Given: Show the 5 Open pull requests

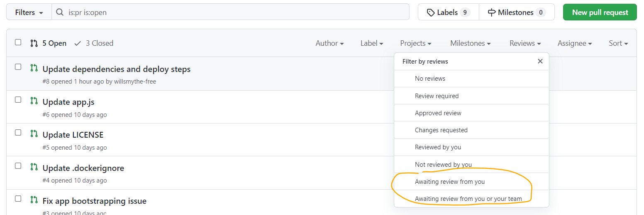Looking at the screenshot, I should (49, 43).
